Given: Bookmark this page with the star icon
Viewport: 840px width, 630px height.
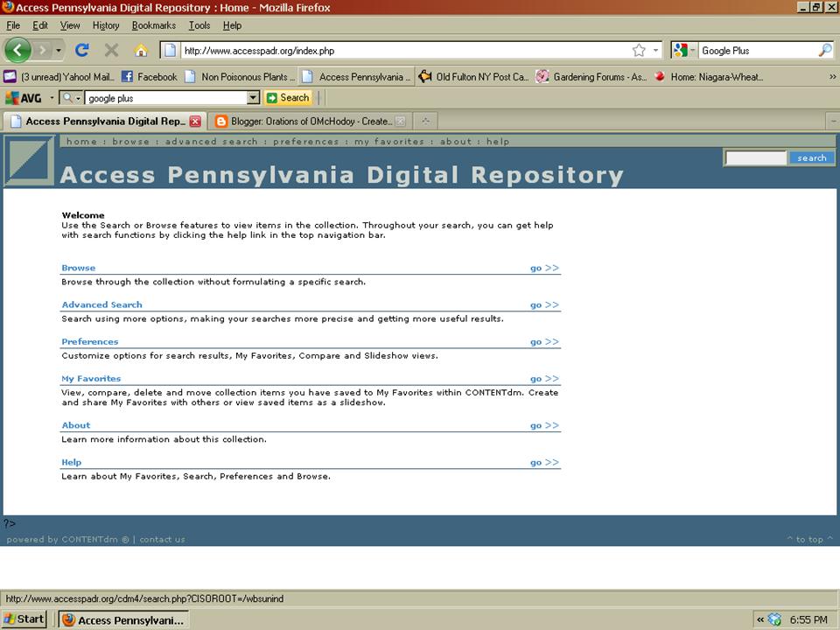Looking at the screenshot, I should [639, 51].
